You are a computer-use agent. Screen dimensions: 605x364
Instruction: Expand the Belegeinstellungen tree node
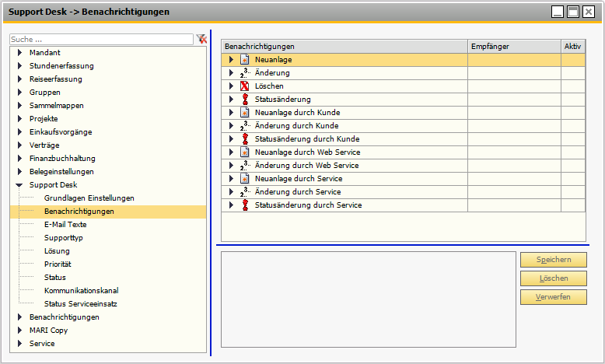[x=19, y=171]
